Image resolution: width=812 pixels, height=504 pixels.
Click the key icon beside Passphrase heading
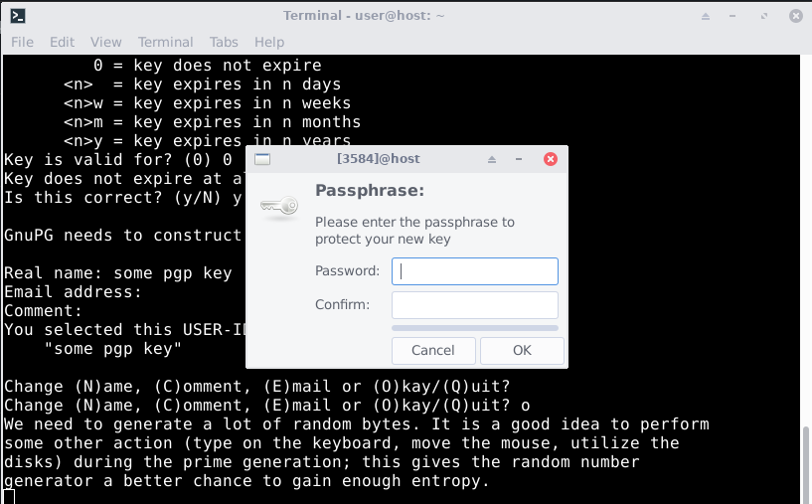point(278,204)
